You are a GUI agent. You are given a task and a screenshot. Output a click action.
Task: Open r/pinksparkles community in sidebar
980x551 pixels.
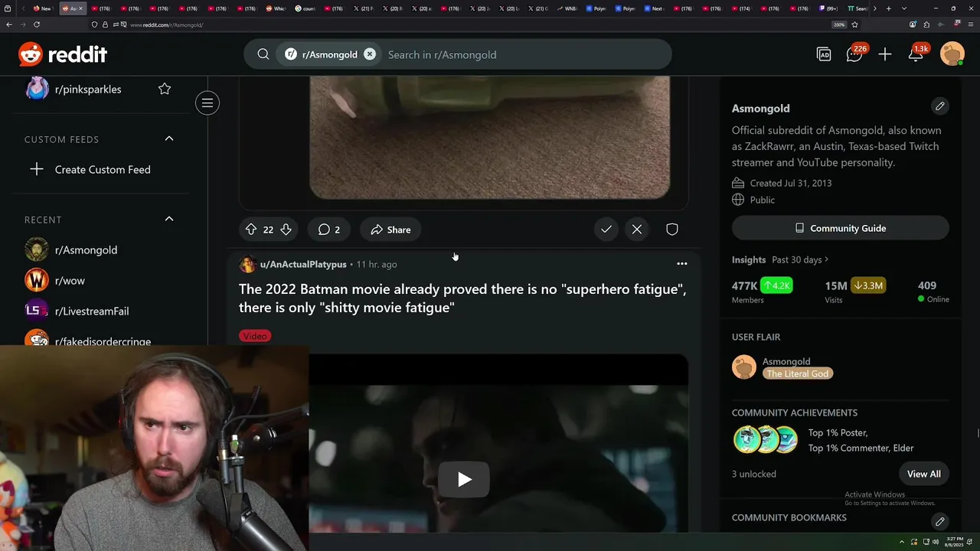coord(88,90)
